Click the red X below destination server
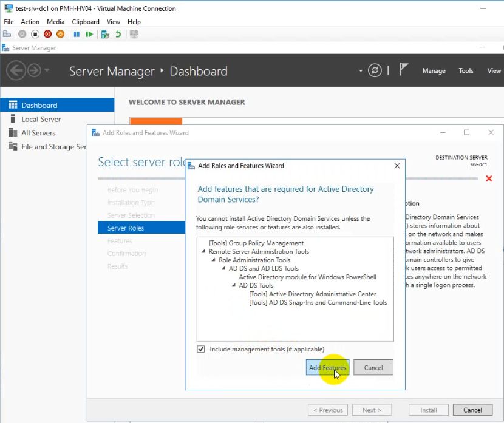 pos(489,178)
